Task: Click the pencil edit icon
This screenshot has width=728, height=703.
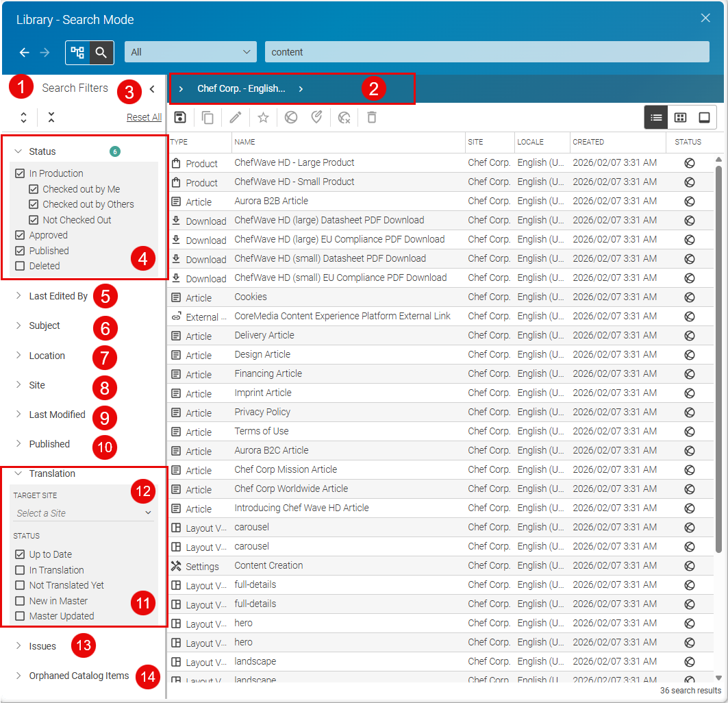Action: click(236, 117)
